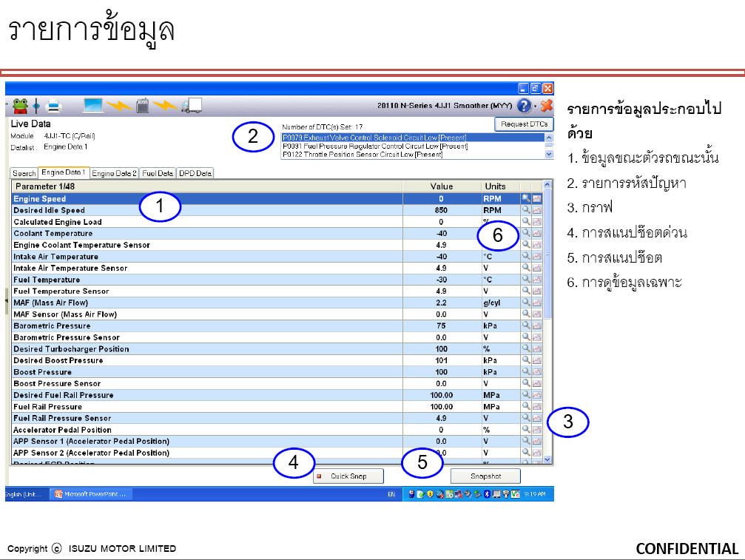Viewport: 745px width, 560px height.
Task: Open magnifier view for MAF (Mass Air Flow)
Action: coord(525,302)
